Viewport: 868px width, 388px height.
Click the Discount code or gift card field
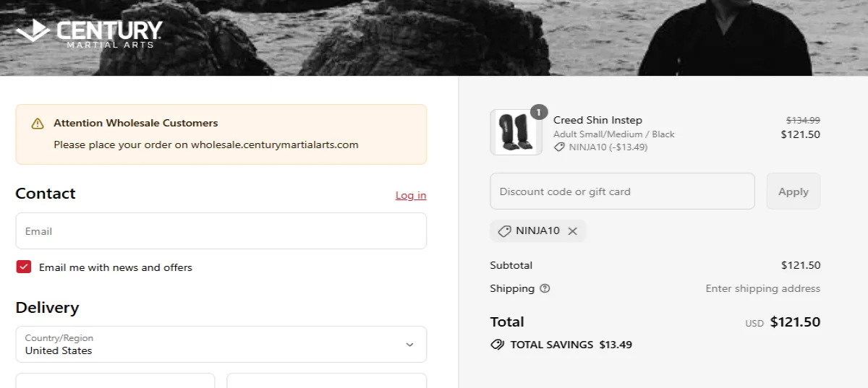tap(622, 191)
